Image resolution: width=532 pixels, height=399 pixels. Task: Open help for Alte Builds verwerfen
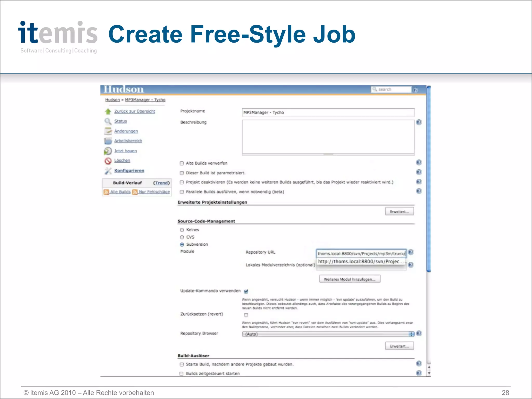point(419,163)
